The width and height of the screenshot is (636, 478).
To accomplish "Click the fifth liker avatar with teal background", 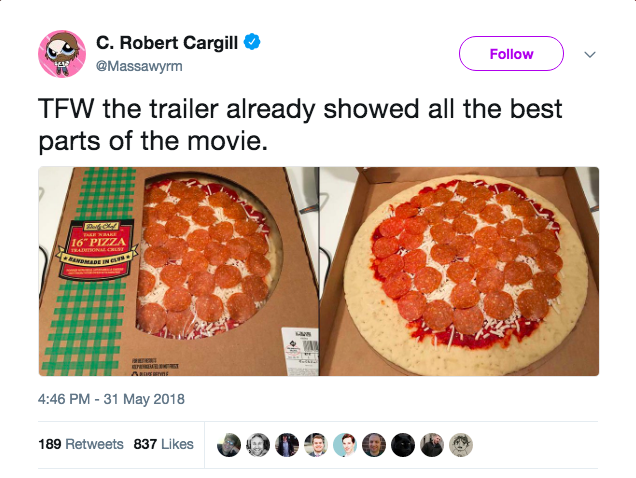I will [345, 445].
